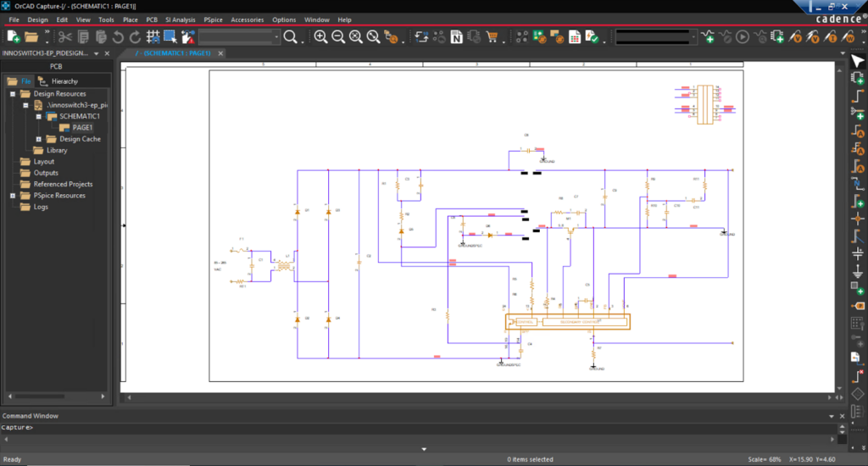
Task: Switch to the File view tab
Action: (x=19, y=81)
